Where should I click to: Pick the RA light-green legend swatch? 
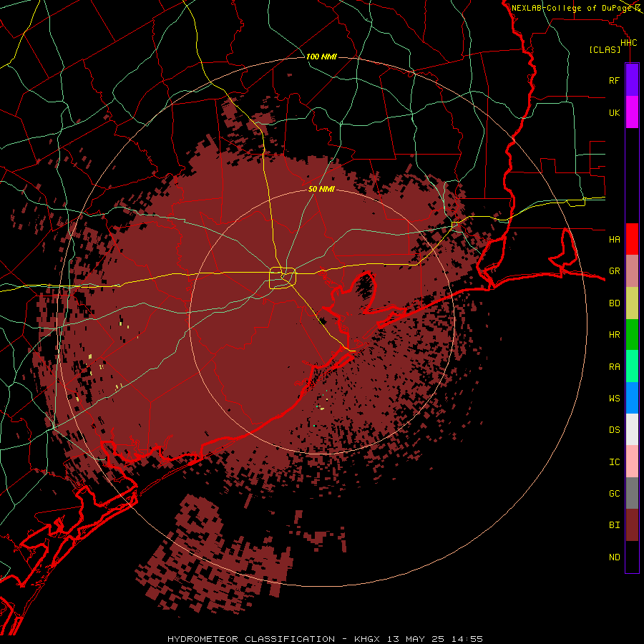click(x=632, y=366)
